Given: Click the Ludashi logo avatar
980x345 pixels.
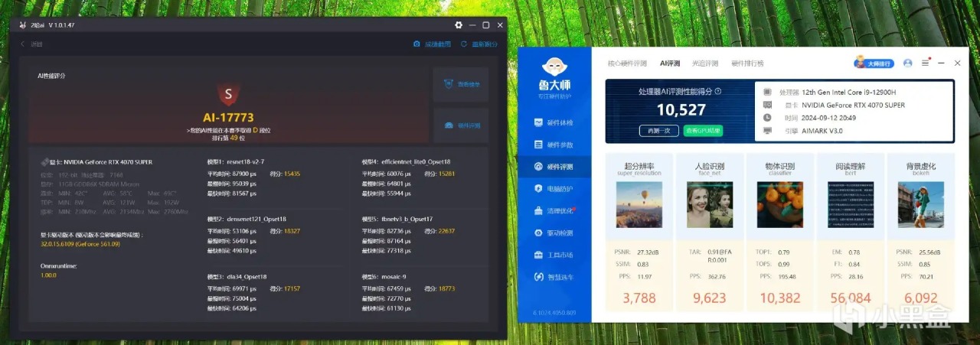Looking at the screenshot, I should point(554,67).
